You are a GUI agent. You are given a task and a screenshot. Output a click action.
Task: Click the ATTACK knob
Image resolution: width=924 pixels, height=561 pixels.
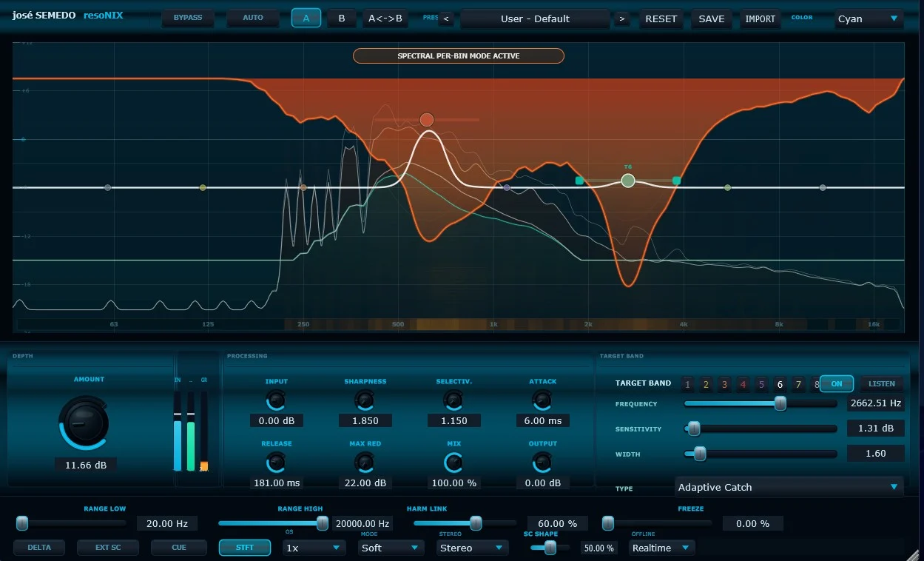(542, 400)
